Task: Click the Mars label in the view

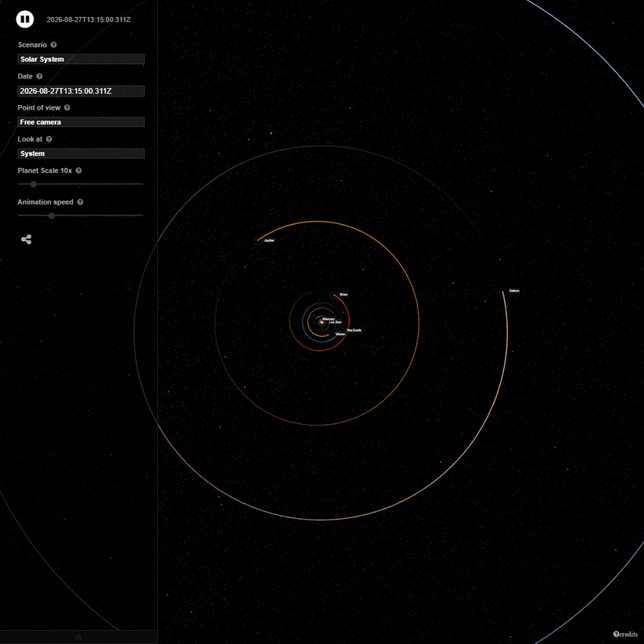Action: coord(342,294)
